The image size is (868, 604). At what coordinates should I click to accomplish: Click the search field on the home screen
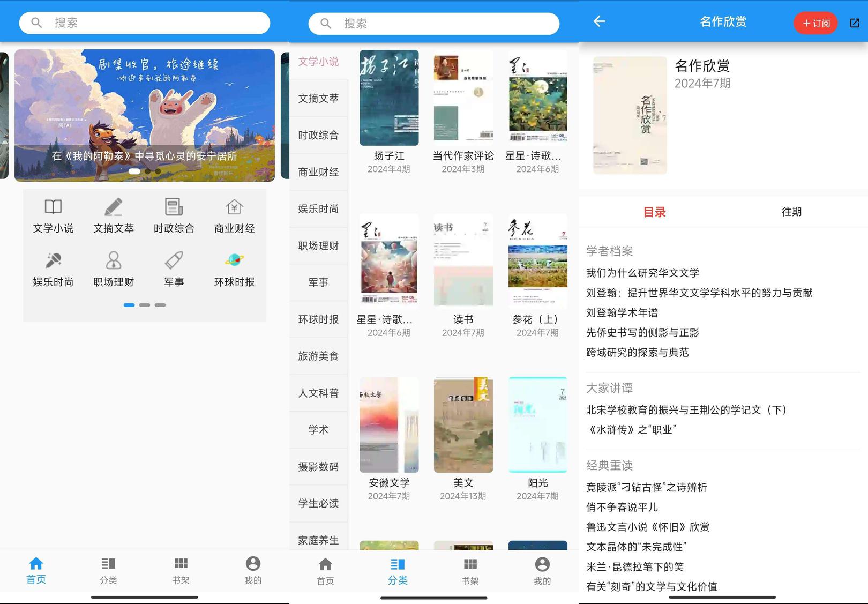[145, 23]
